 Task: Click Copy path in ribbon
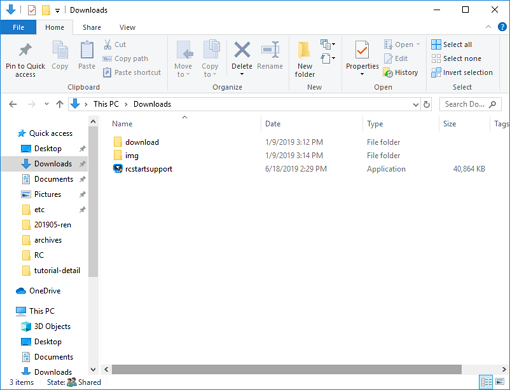125,59
